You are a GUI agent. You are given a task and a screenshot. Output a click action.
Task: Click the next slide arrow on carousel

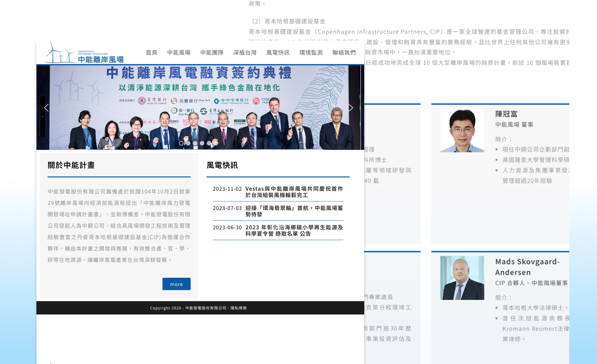[x=350, y=108]
